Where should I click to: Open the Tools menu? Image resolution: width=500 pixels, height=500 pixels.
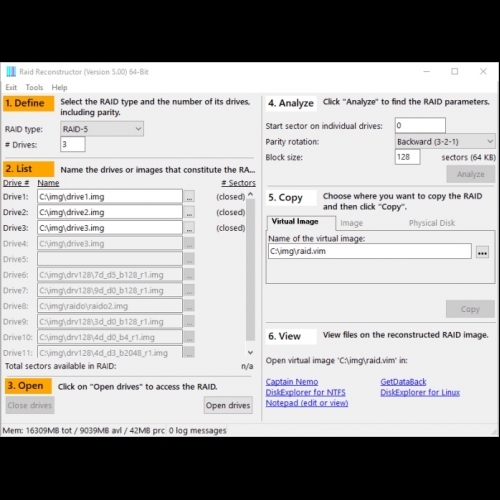click(x=34, y=87)
